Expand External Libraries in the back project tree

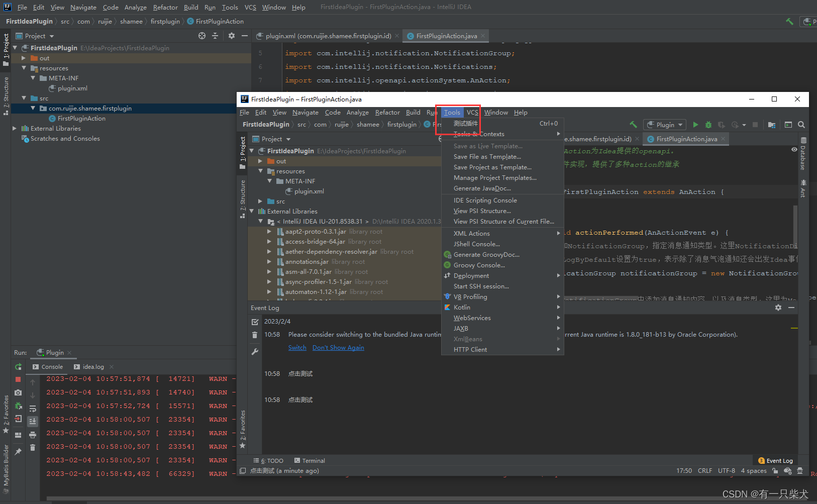(x=15, y=128)
